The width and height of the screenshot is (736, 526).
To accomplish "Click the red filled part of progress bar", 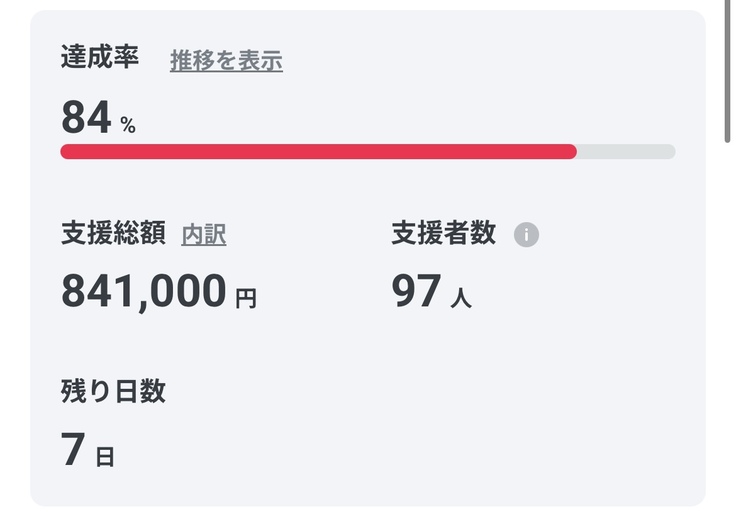I will point(318,152).
